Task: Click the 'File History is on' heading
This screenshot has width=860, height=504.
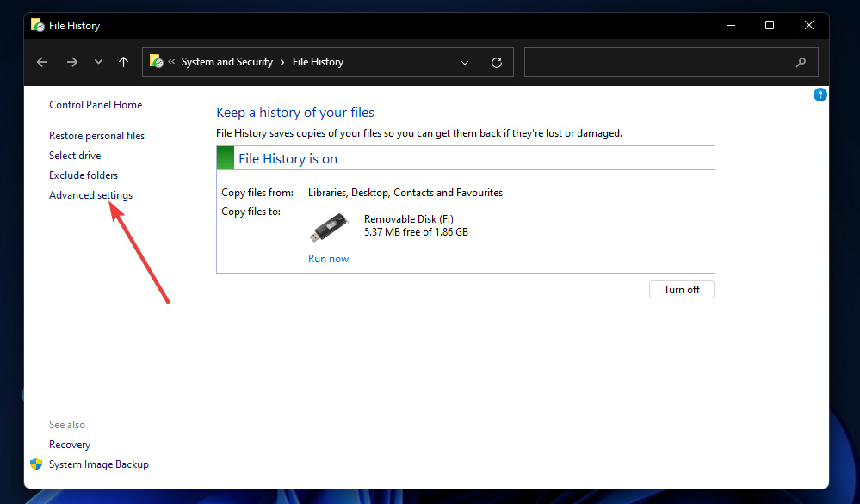Action: tap(288, 159)
